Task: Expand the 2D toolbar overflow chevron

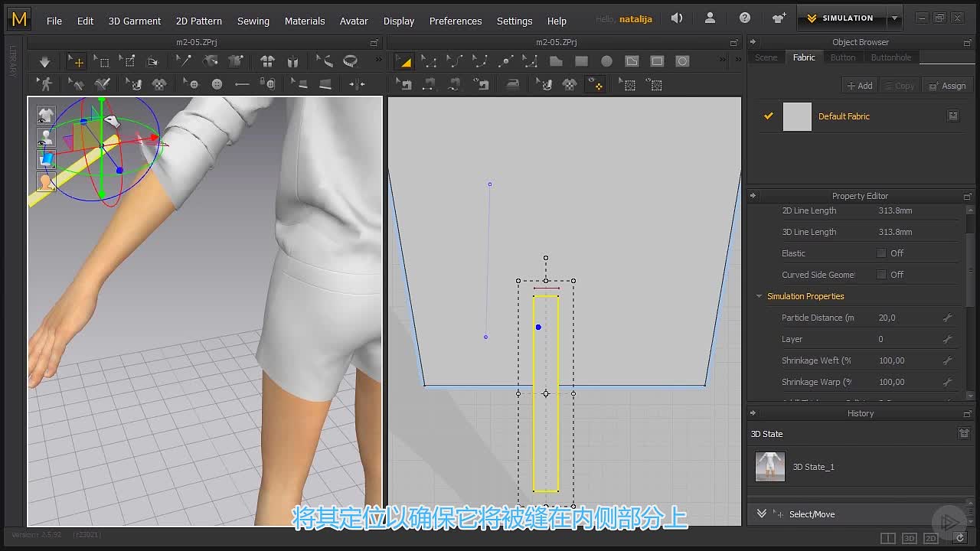Action: click(x=724, y=60)
